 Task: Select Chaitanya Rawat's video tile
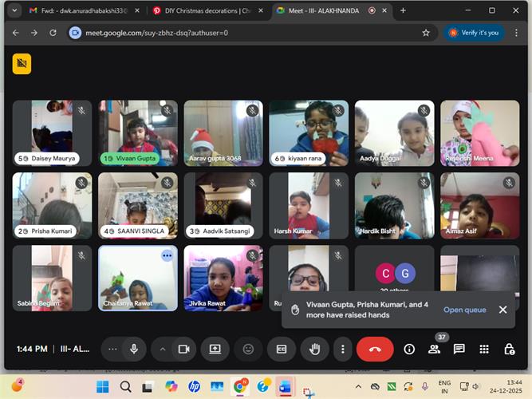tap(138, 278)
